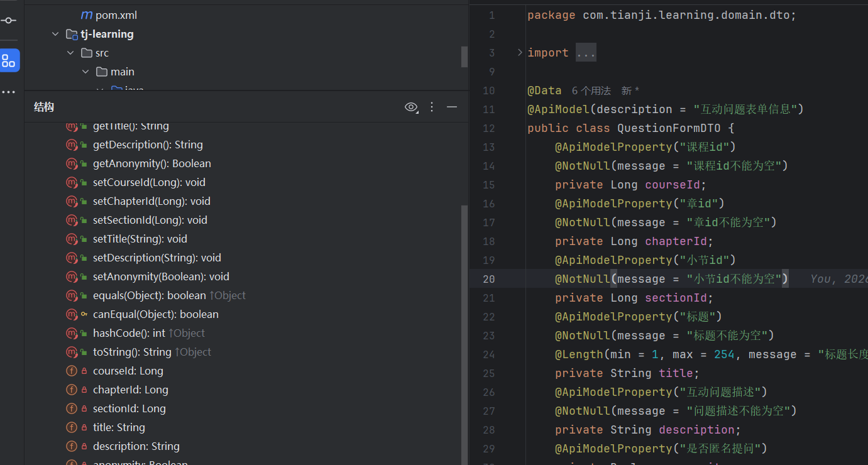868x465 pixels.
Task: Select courseId: Long field
Action: pos(128,371)
